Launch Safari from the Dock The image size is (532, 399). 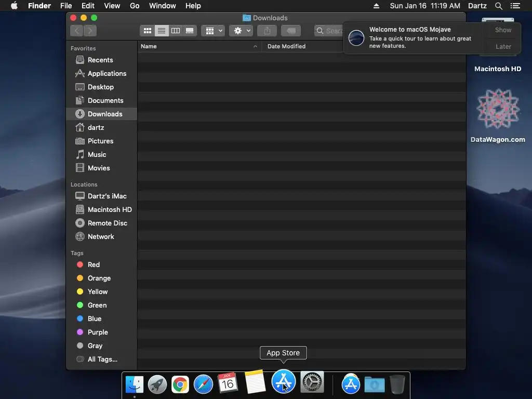point(203,385)
